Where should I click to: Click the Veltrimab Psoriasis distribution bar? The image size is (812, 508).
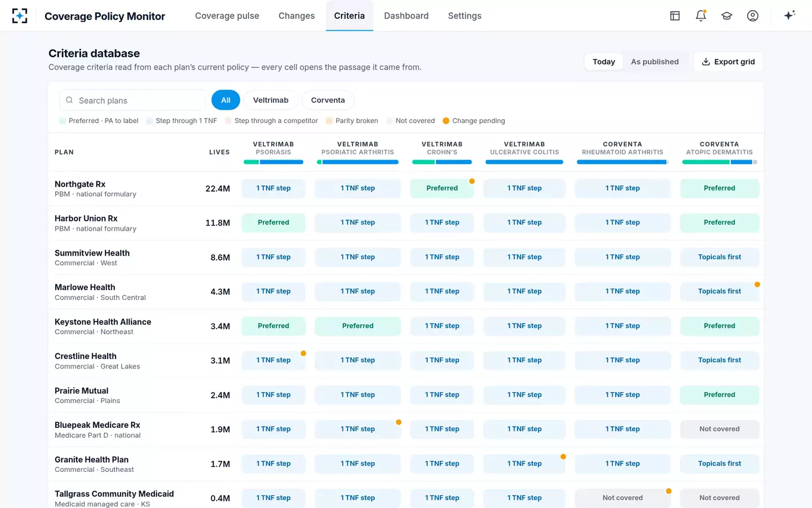273,162
